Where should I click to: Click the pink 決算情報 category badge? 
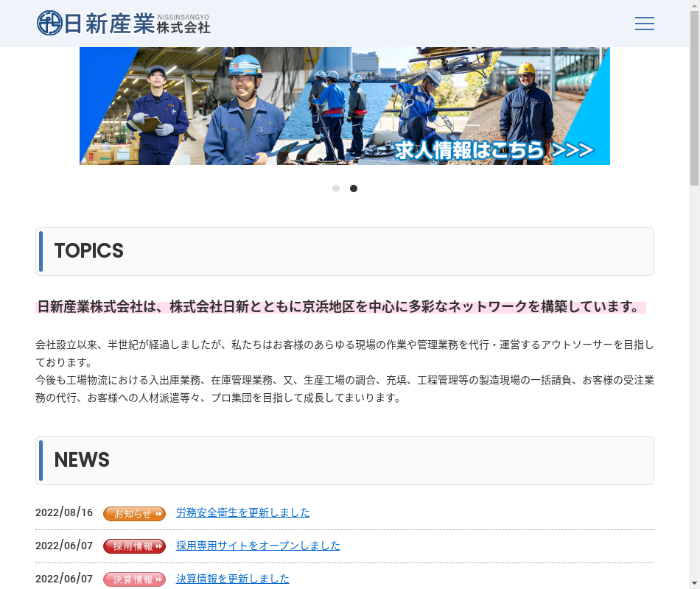(x=134, y=579)
